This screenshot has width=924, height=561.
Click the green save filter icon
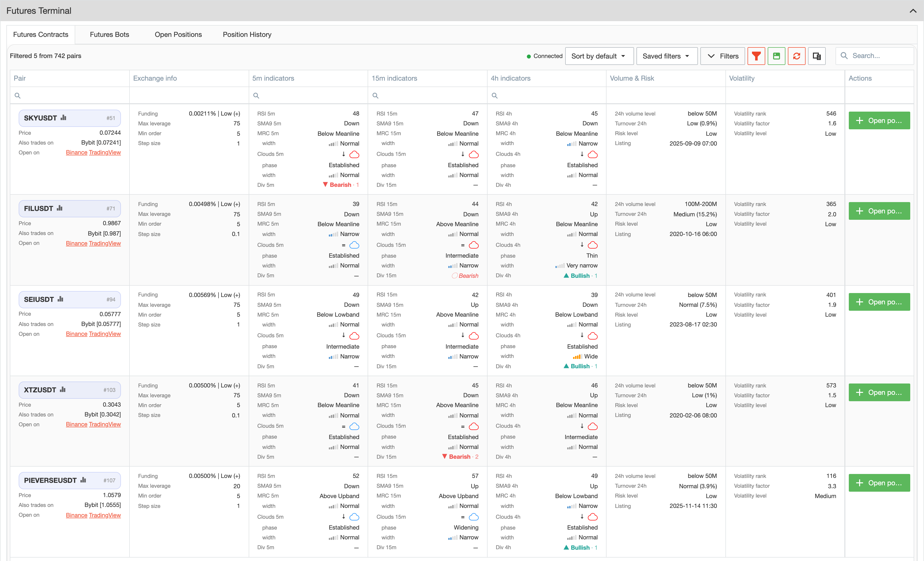776,56
